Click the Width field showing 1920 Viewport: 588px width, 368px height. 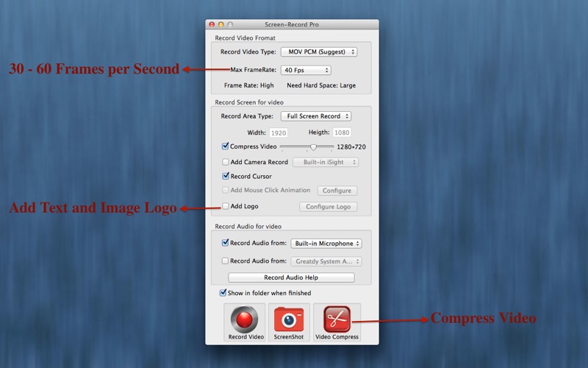coord(279,132)
